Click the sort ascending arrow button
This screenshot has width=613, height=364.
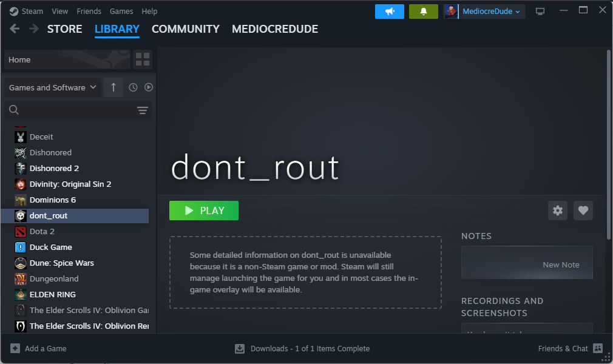pos(113,87)
